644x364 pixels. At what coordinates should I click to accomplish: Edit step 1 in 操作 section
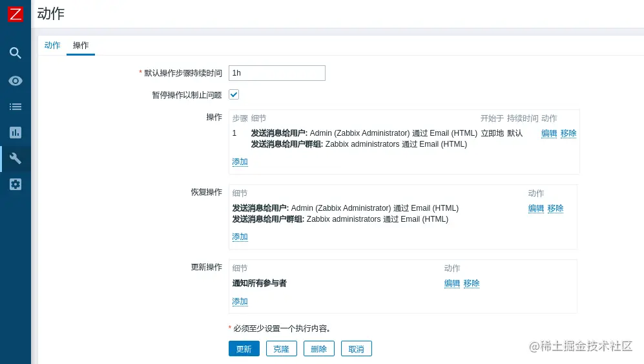[549, 133]
